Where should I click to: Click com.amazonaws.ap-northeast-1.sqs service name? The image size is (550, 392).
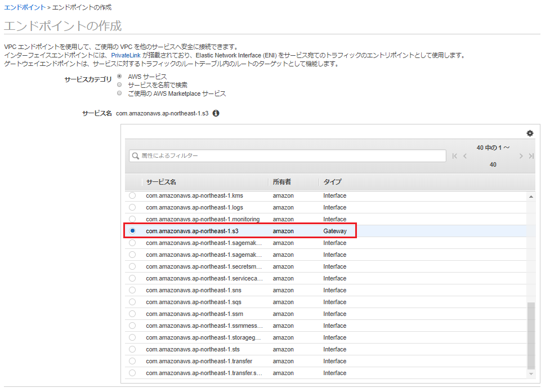tap(194, 302)
